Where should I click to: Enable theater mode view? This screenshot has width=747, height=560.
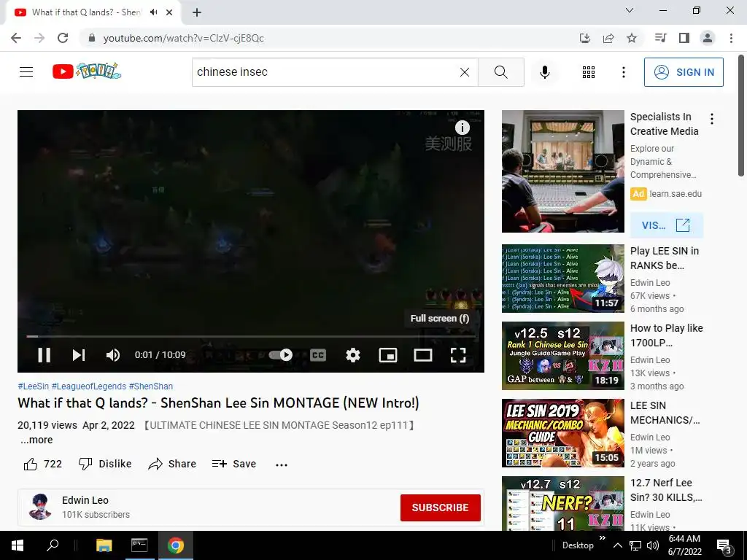tap(423, 355)
